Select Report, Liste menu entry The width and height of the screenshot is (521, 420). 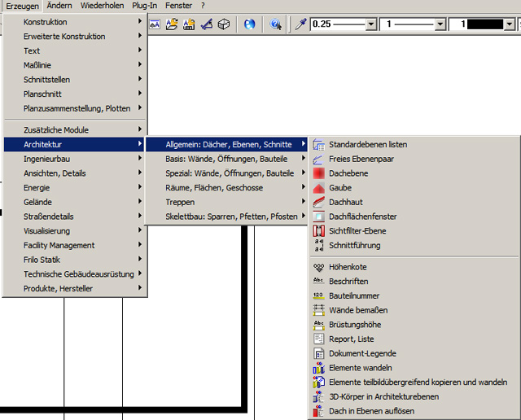351,339
